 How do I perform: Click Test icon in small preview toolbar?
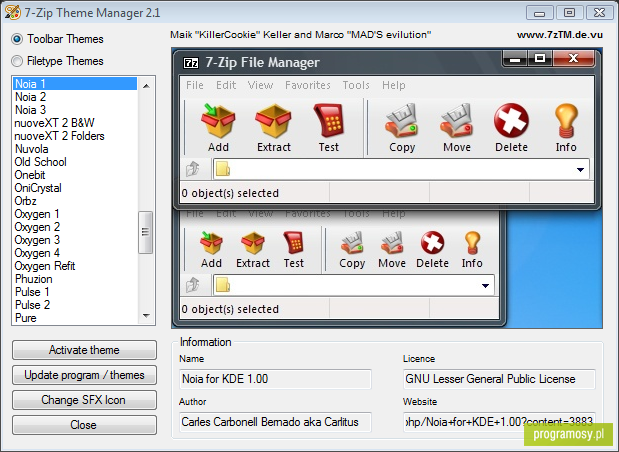point(294,242)
